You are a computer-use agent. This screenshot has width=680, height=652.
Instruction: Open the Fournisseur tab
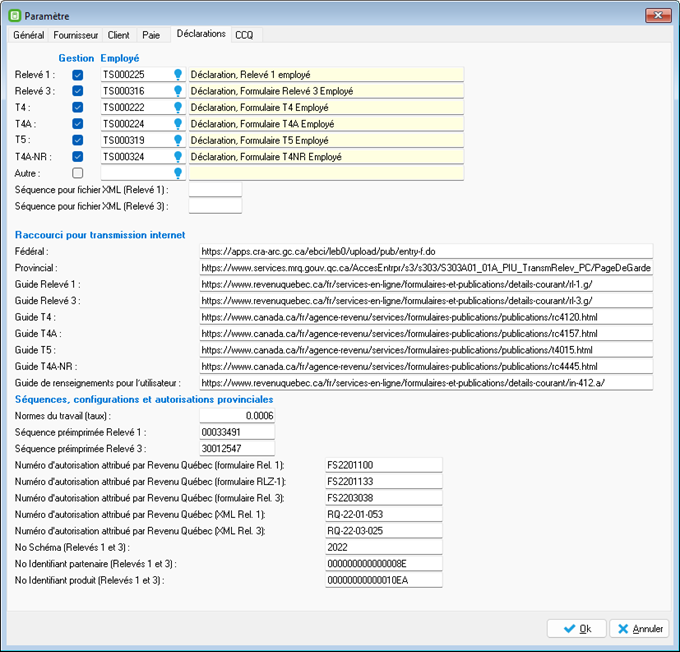pos(75,35)
